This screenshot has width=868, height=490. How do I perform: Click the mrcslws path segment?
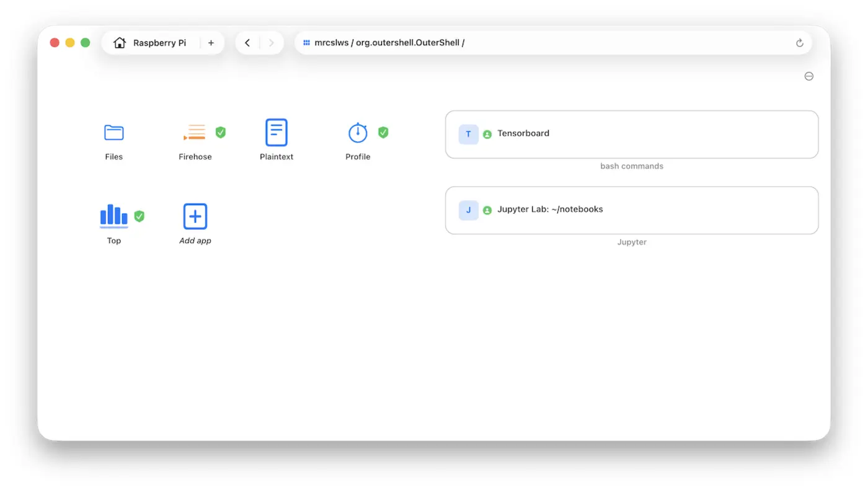coord(332,43)
